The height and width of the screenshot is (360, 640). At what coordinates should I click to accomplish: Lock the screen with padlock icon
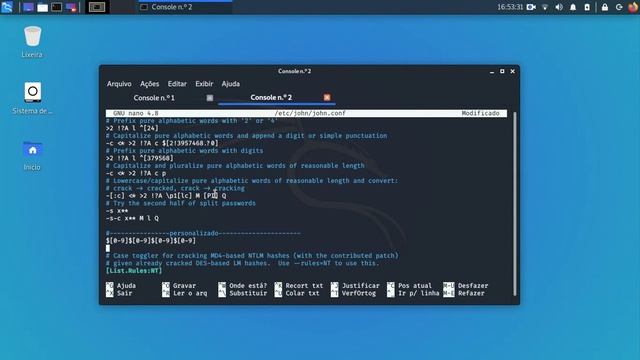(605, 7)
